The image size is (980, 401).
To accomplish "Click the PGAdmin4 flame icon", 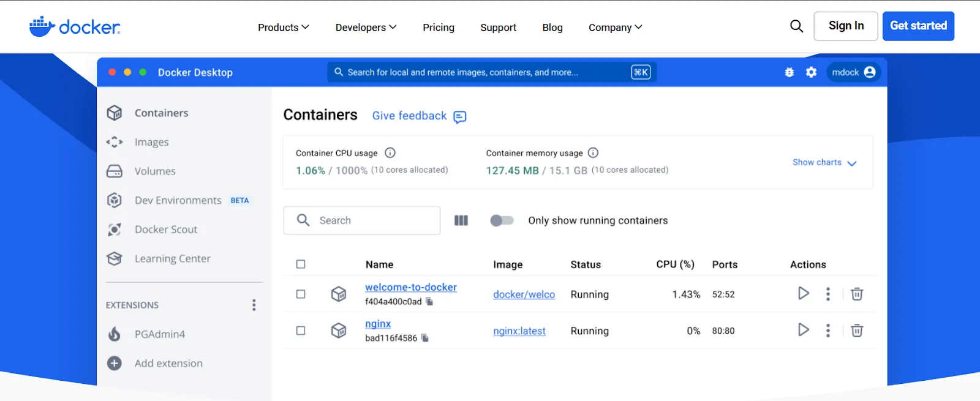I will 115,334.
